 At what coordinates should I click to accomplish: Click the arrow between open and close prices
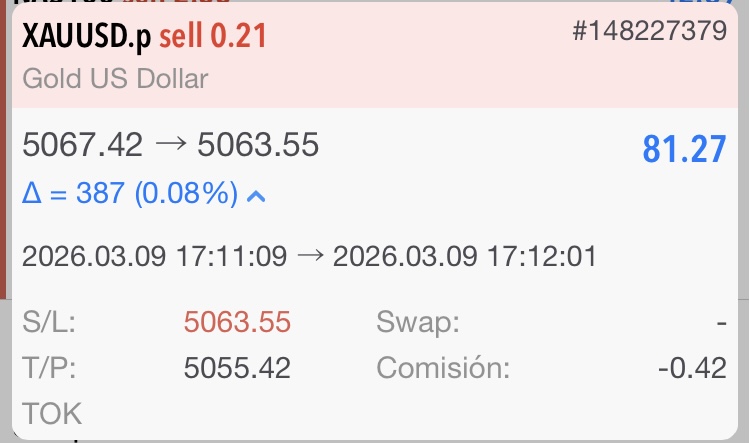pyautogui.click(x=170, y=147)
